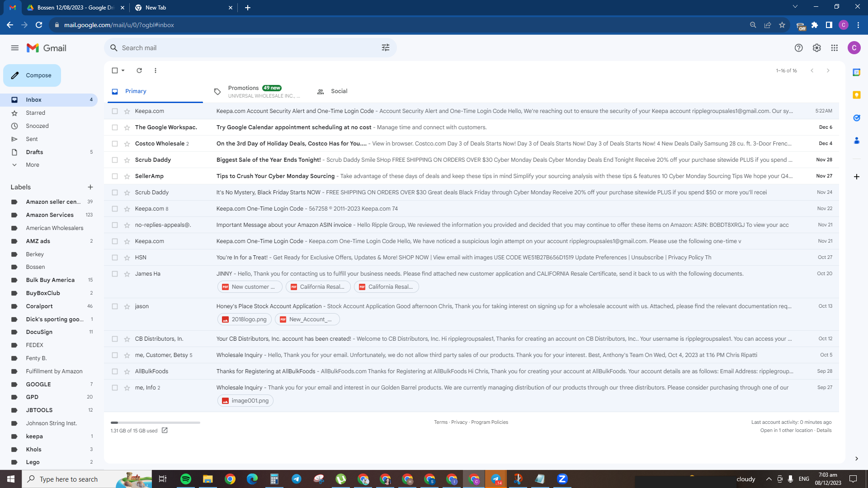Image resolution: width=868 pixels, height=488 pixels.
Task: Open the More options three-dot menu
Action: click(x=156, y=70)
